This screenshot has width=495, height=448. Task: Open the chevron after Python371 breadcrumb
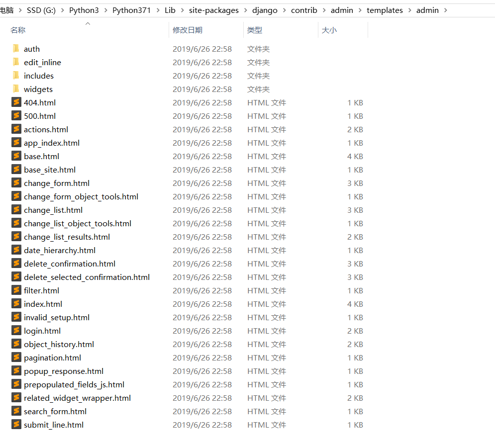point(158,10)
